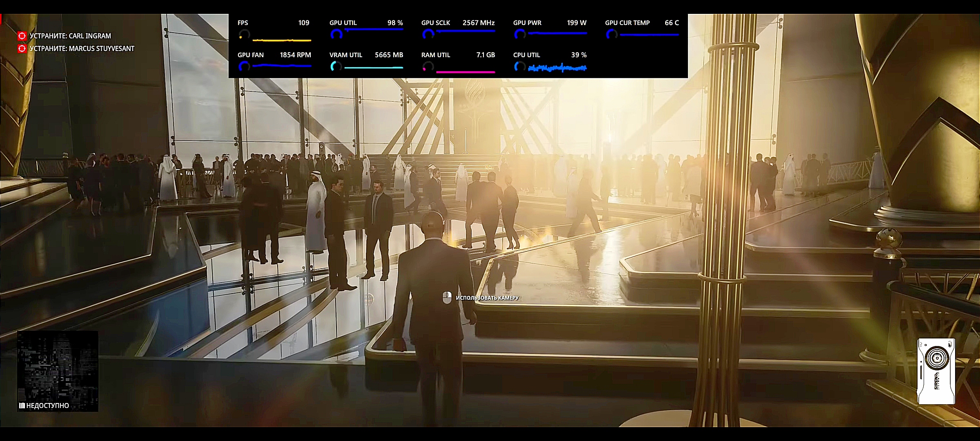
Task: Select the 'УСТРАНИТЕ: MARCUS STUYVESANT' objective text
Action: [82, 49]
